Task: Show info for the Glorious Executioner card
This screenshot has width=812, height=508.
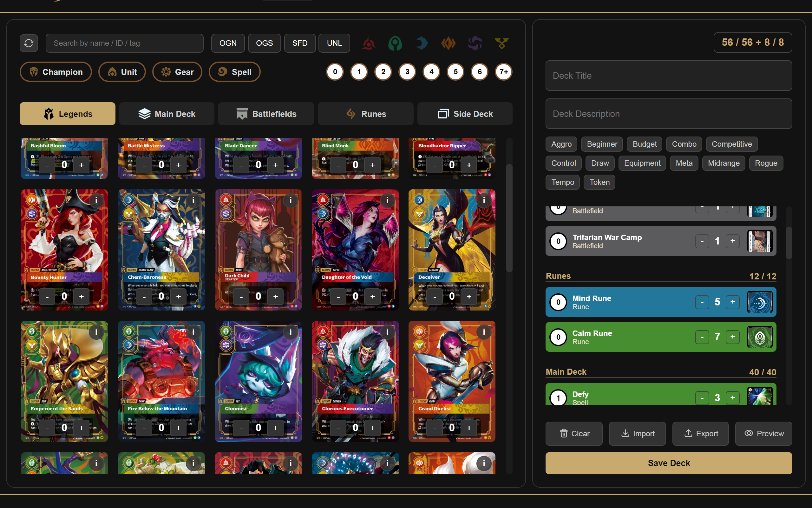Action: (x=387, y=332)
